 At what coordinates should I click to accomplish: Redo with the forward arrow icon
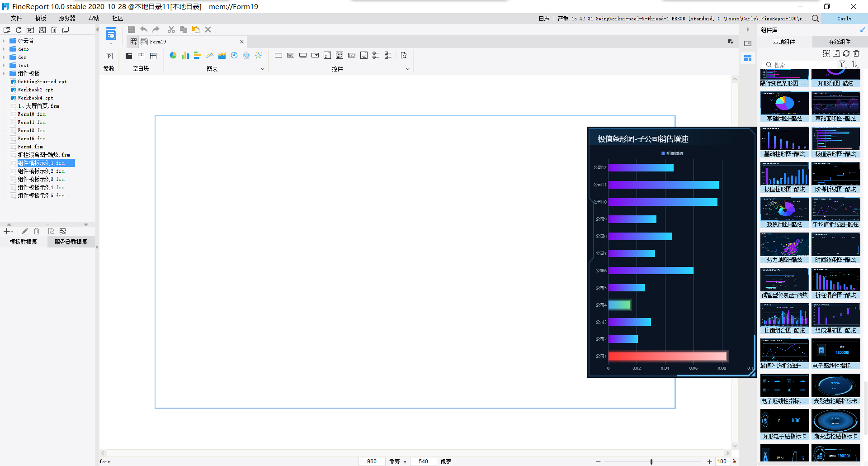(156, 29)
